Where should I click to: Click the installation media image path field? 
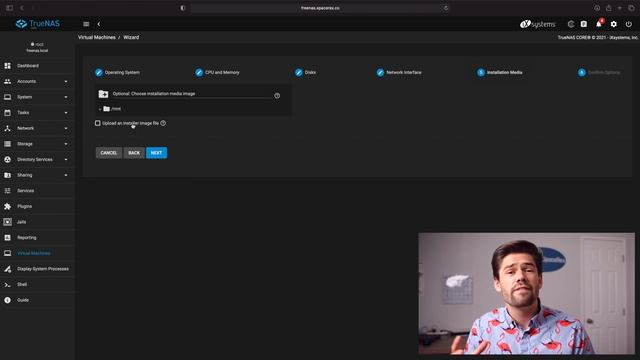click(192, 94)
